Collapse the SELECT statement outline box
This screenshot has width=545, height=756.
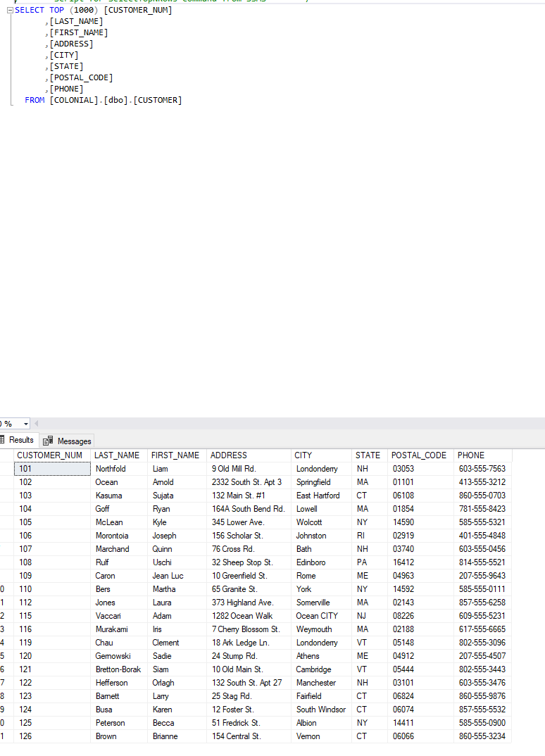[x=10, y=10]
